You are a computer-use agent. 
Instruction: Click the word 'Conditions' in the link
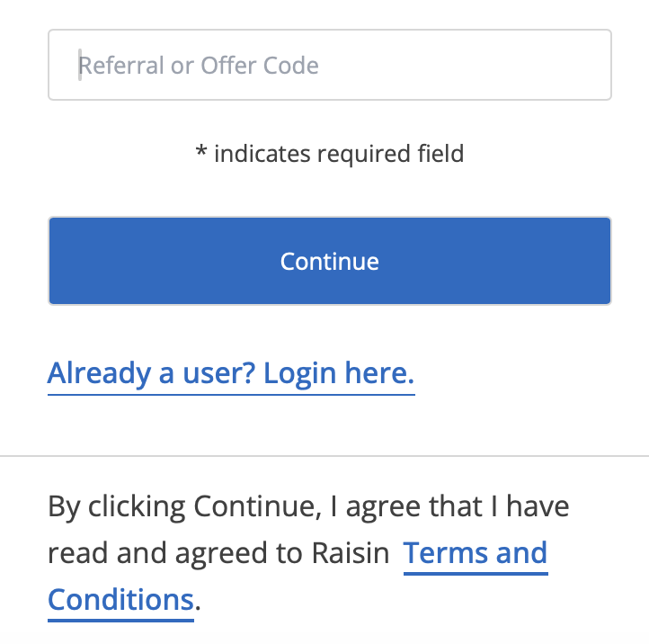[x=120, y=599]
